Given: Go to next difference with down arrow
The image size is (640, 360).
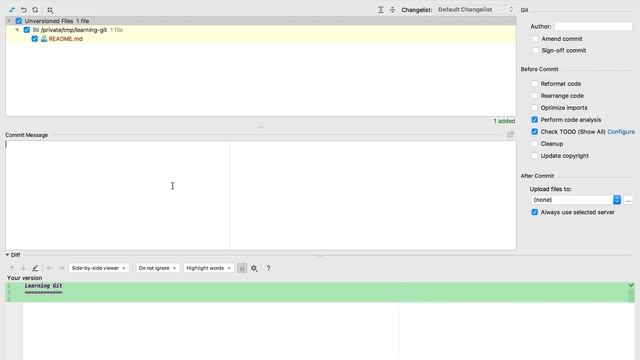Looking at the screenshot, I should 23,268.
